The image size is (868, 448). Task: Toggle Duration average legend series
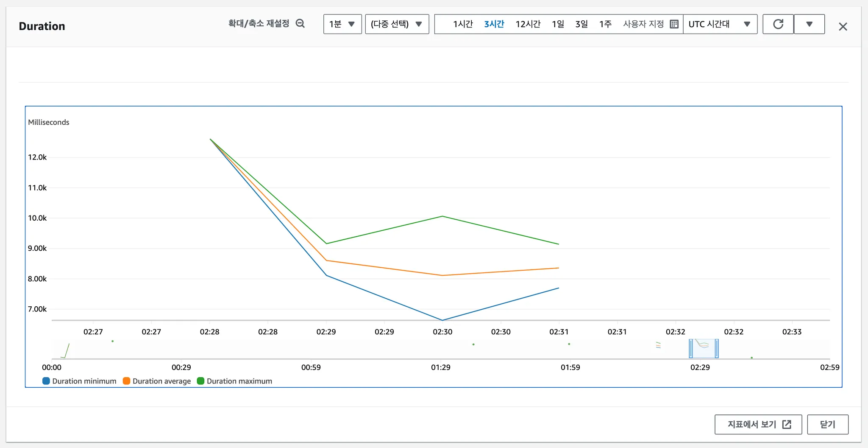point(157,381)
